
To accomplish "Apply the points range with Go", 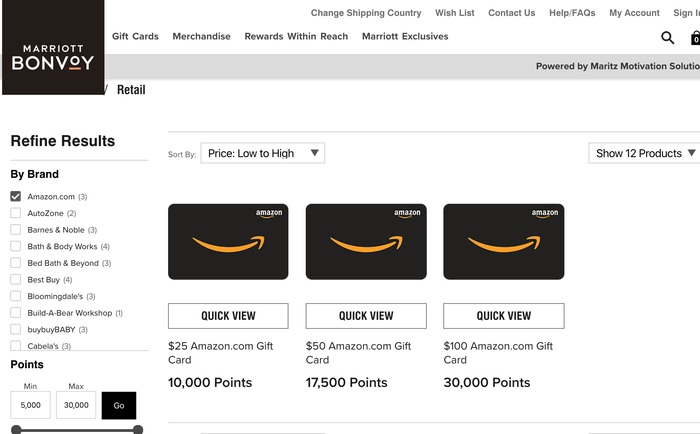I will tap(119, 405).
